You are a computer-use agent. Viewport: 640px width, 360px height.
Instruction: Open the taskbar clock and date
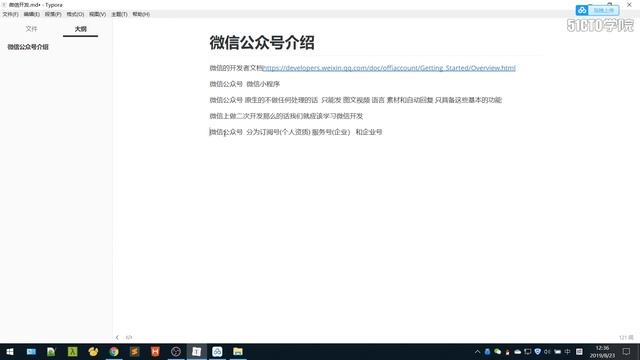coord(602,351)
